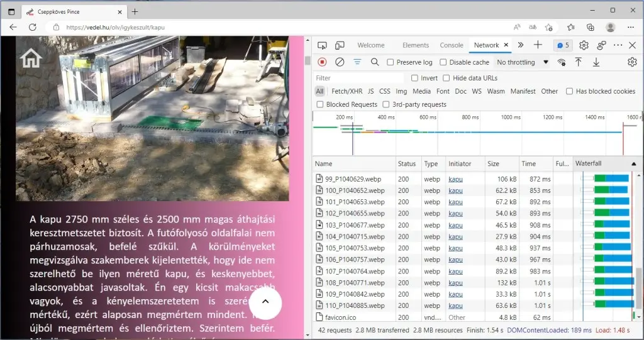644x340 pixels.
Task: Click kapu initiator link for 99_P1040629.webp
Action: coord(455,179)
